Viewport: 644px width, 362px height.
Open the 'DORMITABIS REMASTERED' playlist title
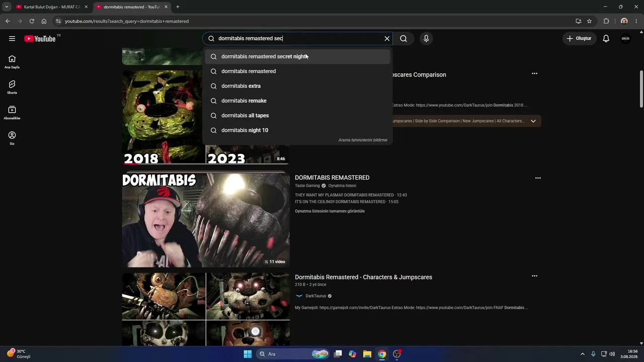coord(332,177)
